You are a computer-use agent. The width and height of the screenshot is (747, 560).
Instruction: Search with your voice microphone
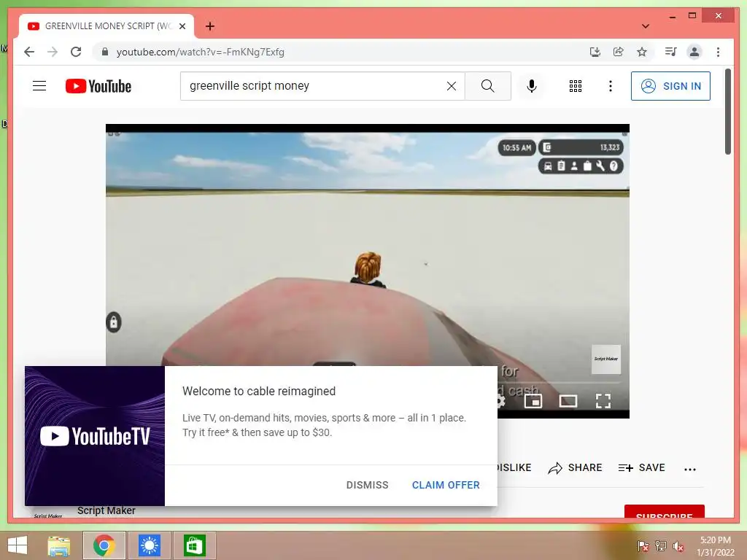[x=532, y=86]
